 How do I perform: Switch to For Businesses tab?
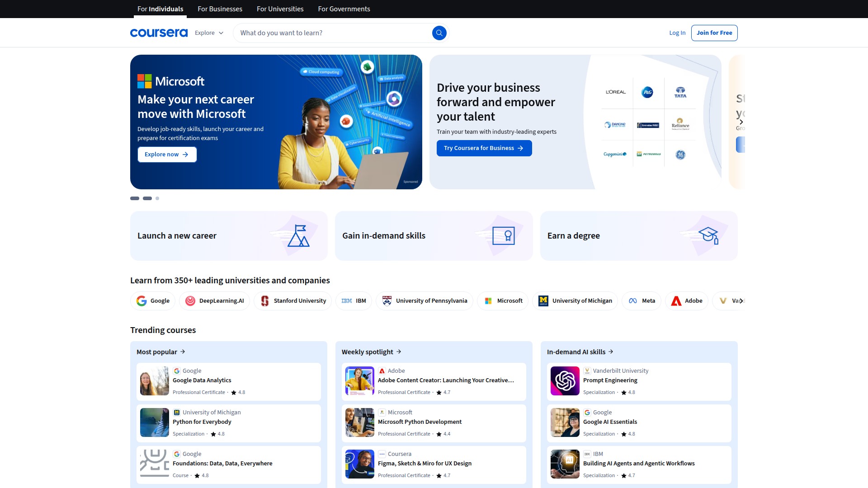220,9
